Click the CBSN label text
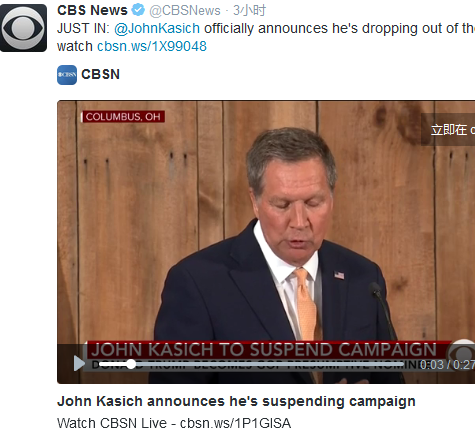The image size is (475, 439). pyautogui.click(x=100, y=74)
